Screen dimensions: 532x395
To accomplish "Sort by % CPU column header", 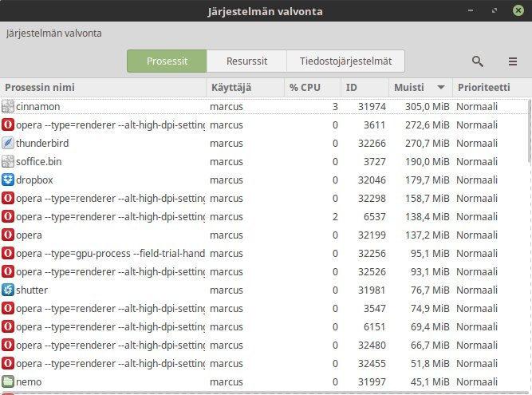I will click(313, 88).
